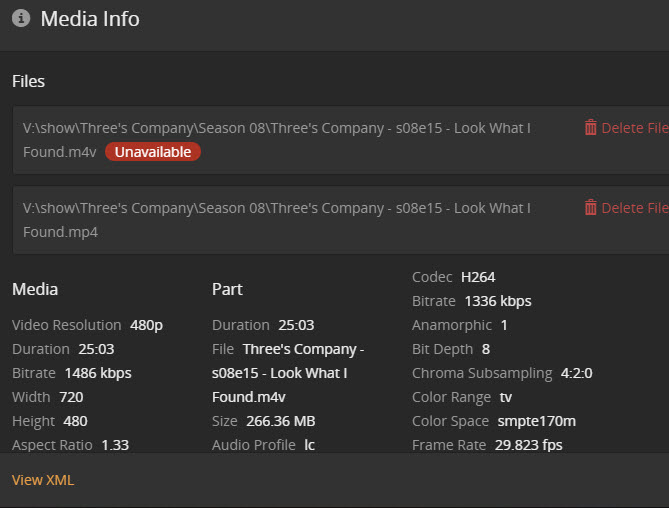Click the Color Space smpte170m value
The height and width of the screenshot is (508, 669).
[x=535, y=421]
